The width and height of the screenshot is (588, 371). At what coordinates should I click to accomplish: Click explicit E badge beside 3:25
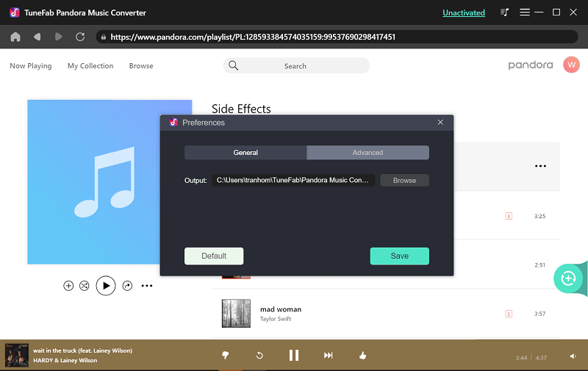[509, 216]
